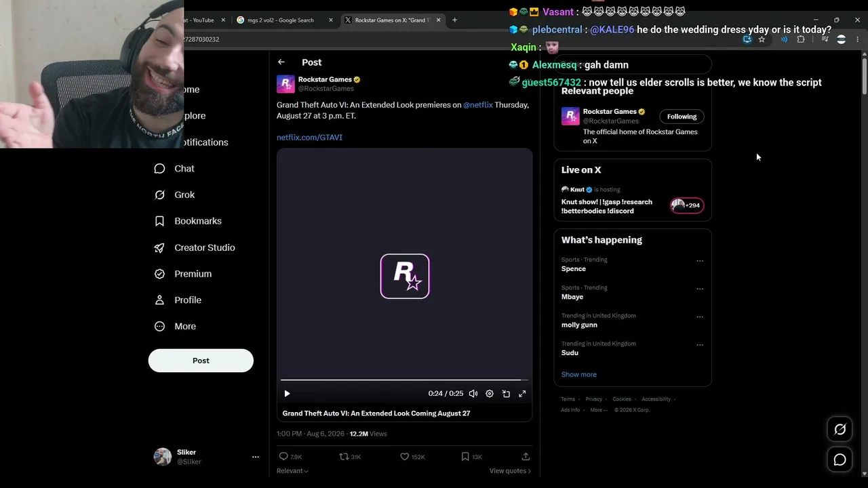Bookmark this page with the star

[x=762, y=39]
